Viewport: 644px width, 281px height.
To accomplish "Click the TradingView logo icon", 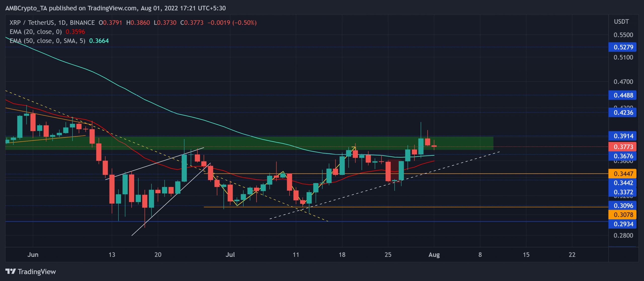I will point(11,271).
